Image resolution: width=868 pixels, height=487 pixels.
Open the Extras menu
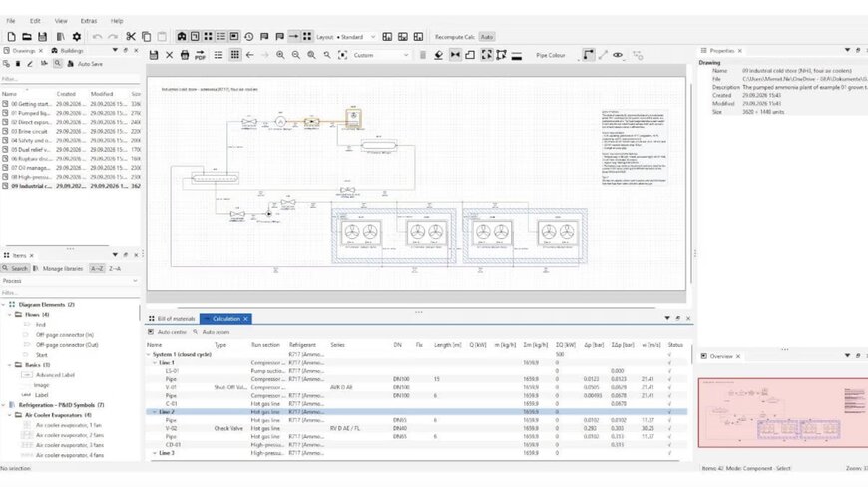[x=89, y=21]
